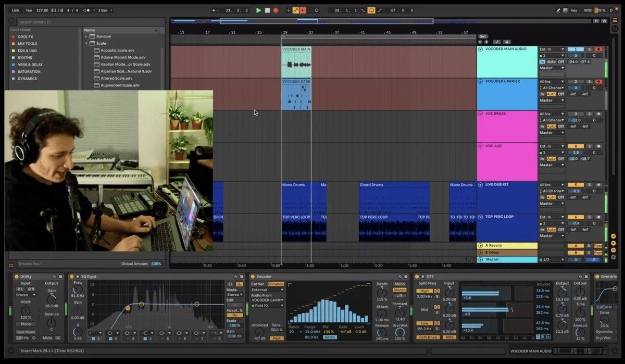Toggle Automation Arm in the transport bar
The height and width of the screenshot is (364, 625).
pyautogui.click(x=296, y=10)
